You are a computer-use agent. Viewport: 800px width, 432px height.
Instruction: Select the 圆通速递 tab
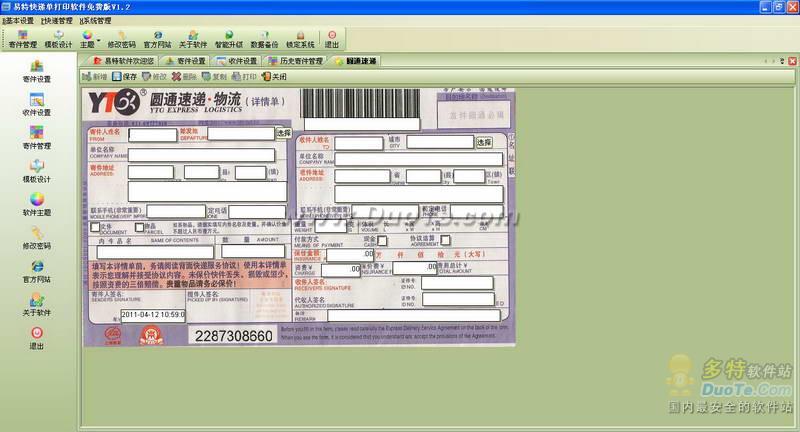(x=356, y=61)
